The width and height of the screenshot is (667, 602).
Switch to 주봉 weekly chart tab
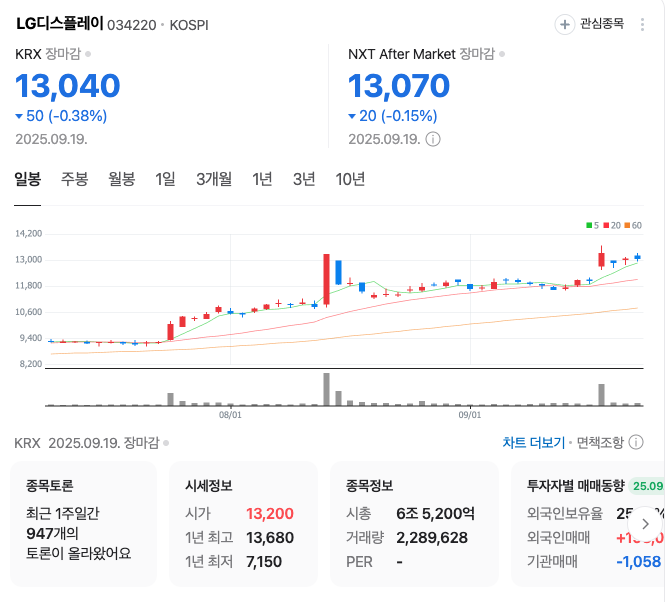(x=74, y=179)
